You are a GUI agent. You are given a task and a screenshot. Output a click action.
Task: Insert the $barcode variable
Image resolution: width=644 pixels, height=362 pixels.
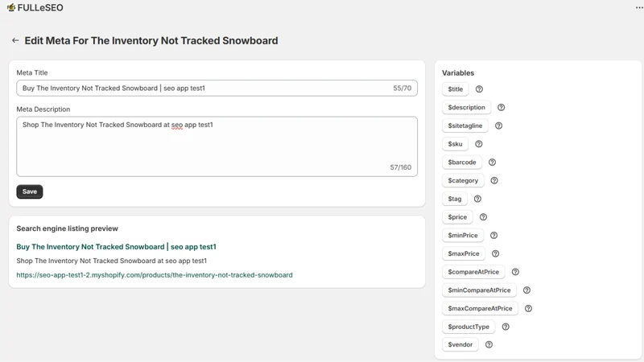coord(462,162)
